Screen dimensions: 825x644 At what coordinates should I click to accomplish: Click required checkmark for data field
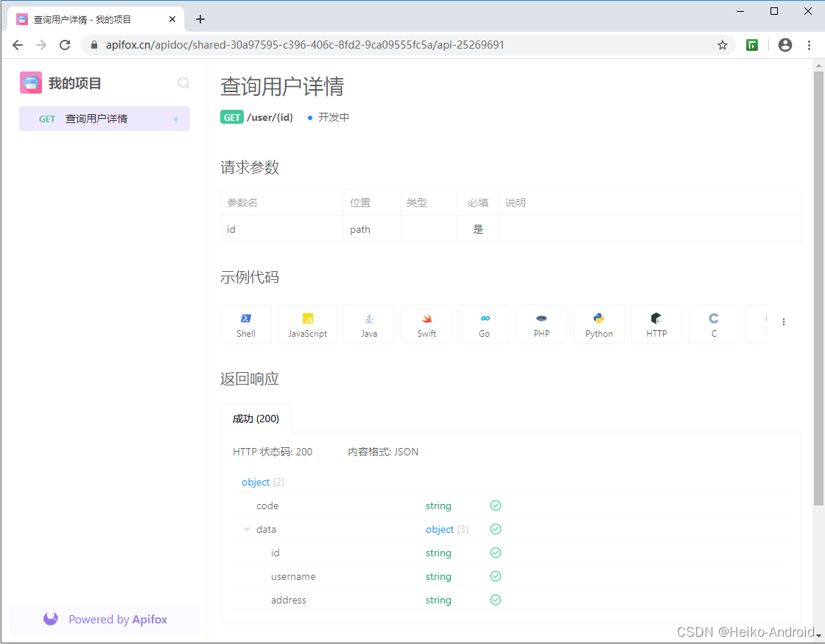pyautogui.click(x=496, y=529)
